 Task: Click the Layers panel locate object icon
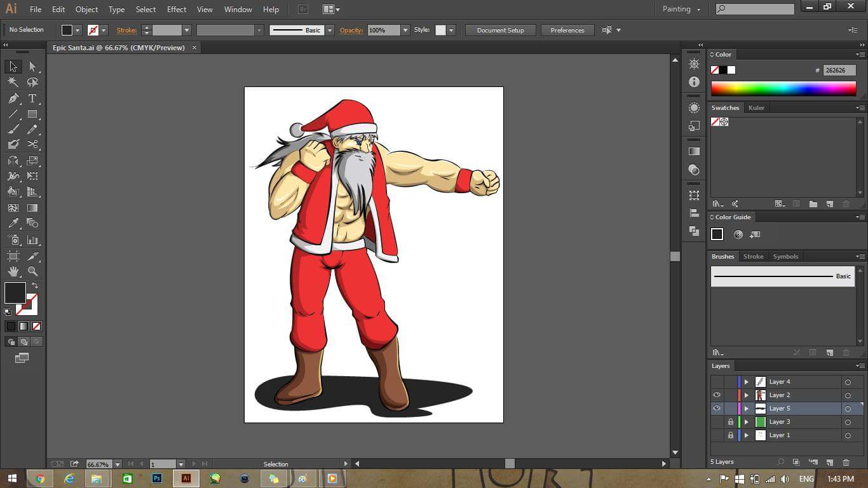coord(780,462)
